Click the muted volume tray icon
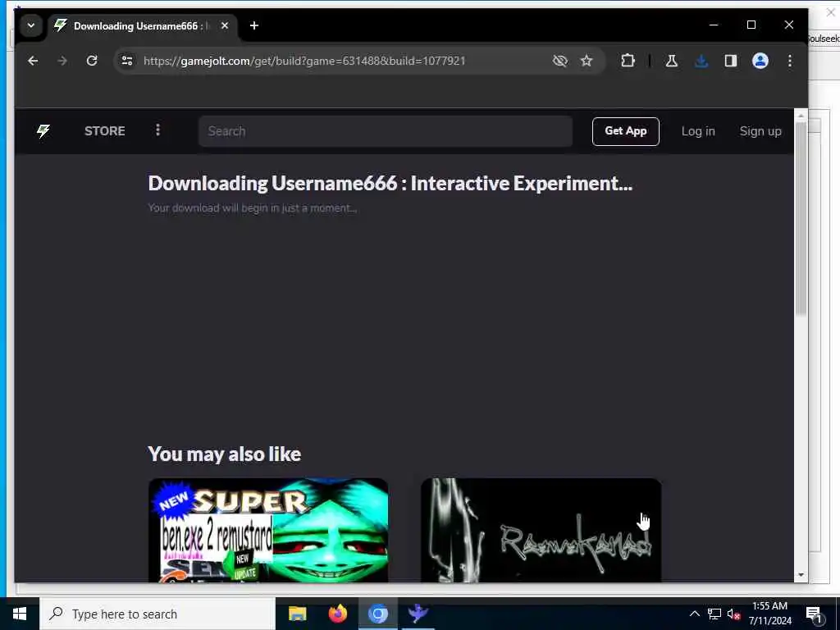The width and height of the screenshot is (840, 630). tap(733, 614)
